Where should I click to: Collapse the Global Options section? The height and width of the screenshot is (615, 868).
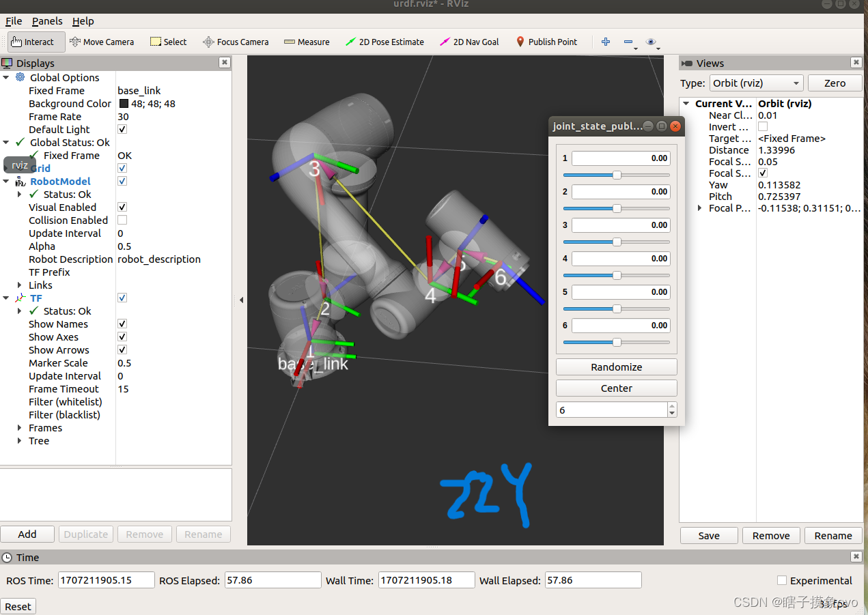tap(6, 77)
